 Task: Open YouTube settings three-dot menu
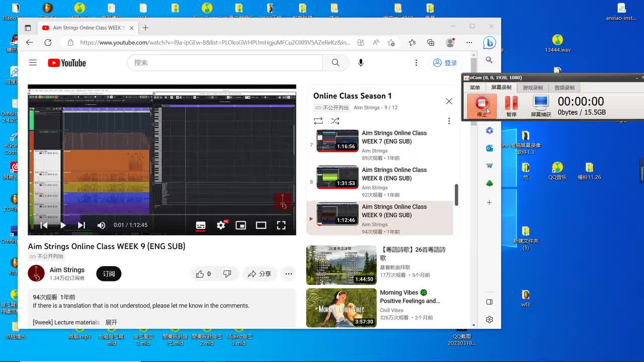416,63
